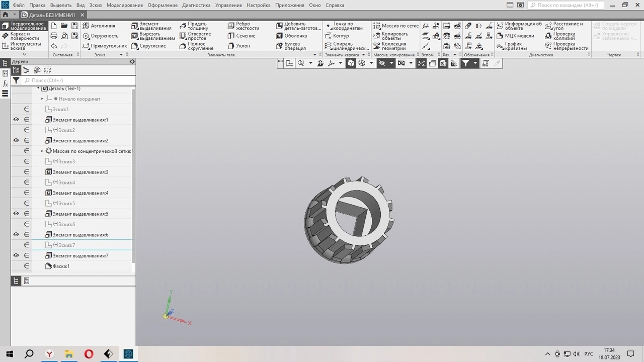The height and width of the screenshot is (362, 644).
Task: Open the Диагностика menu
Action: click(196, 5)
